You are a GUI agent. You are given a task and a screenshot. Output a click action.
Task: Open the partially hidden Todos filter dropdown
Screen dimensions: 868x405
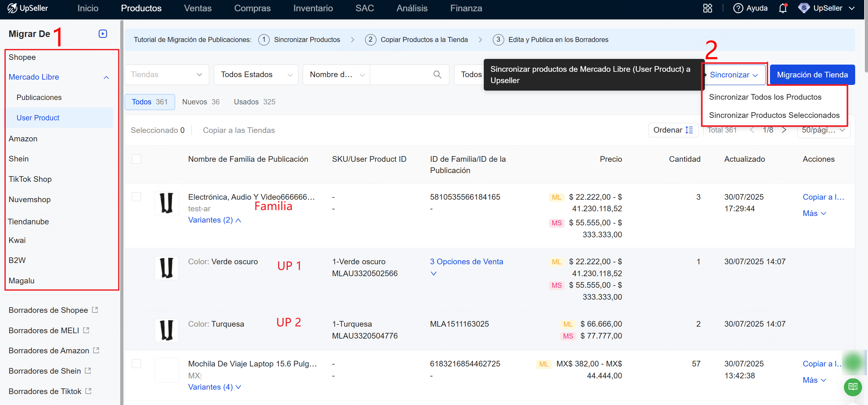point(469,75)
